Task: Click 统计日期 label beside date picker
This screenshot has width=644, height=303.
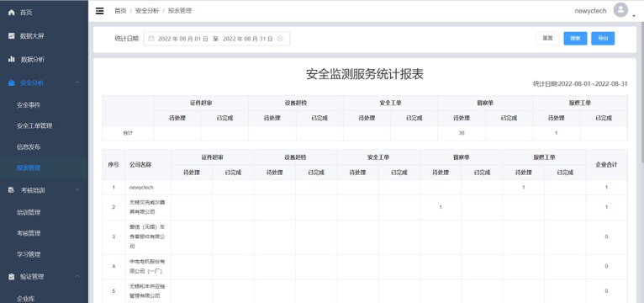Action: (x=126, y=39)
